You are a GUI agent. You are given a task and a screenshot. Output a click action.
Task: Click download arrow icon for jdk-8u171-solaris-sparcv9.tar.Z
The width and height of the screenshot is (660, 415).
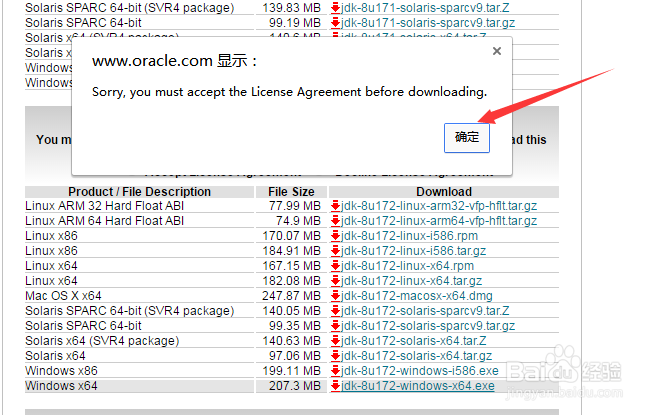point(335,8)
